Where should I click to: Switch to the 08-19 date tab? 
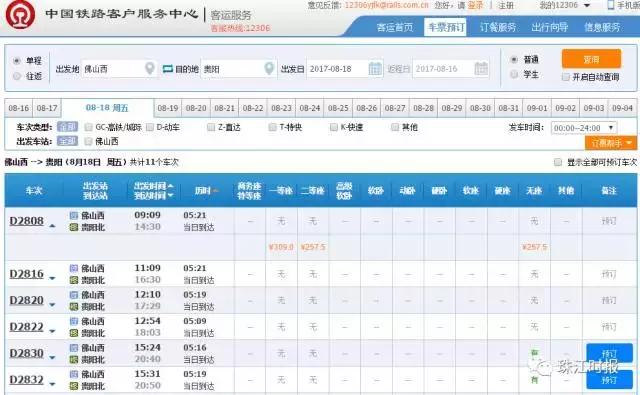pos(168,108)
